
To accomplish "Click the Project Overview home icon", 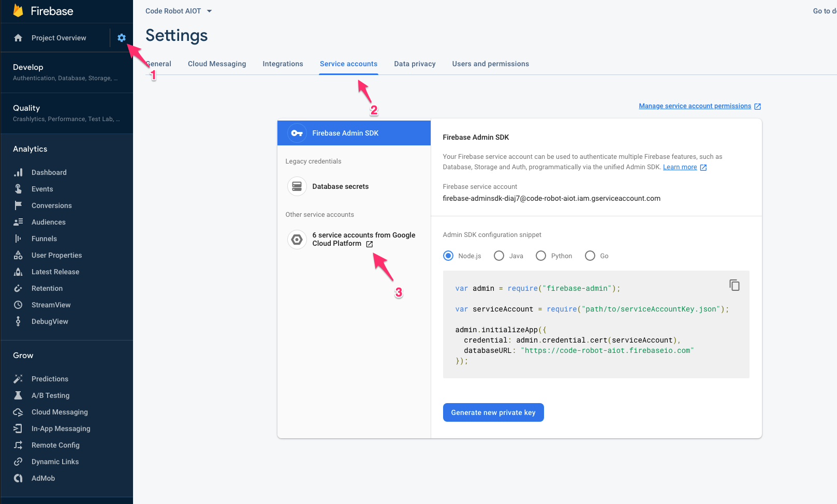I will [x=18, y=38].
